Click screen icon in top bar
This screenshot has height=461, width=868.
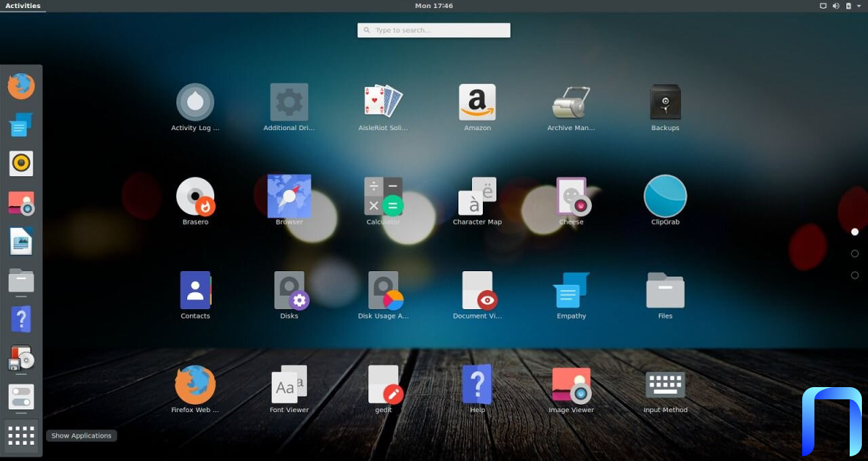(x=823, y=6)
